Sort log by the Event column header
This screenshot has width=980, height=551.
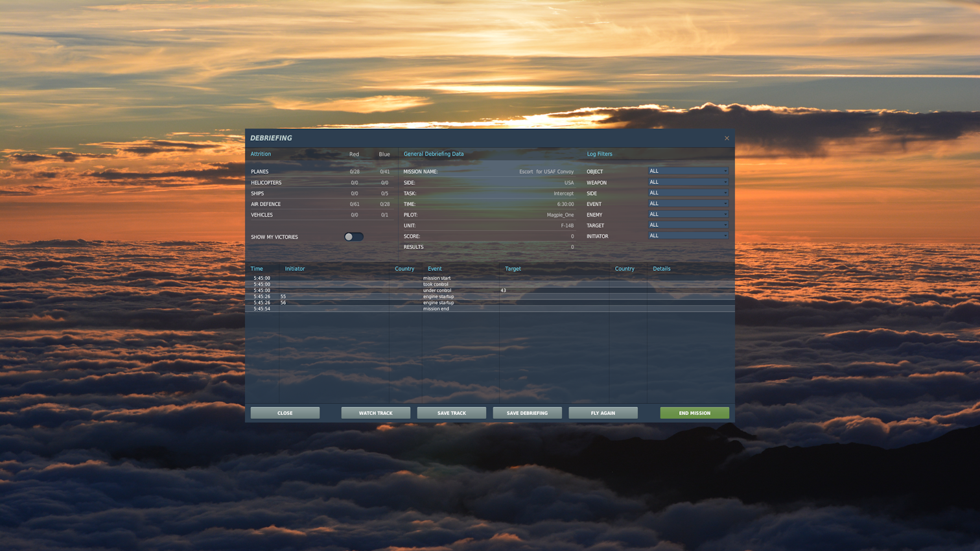click(x=435, y=268)
